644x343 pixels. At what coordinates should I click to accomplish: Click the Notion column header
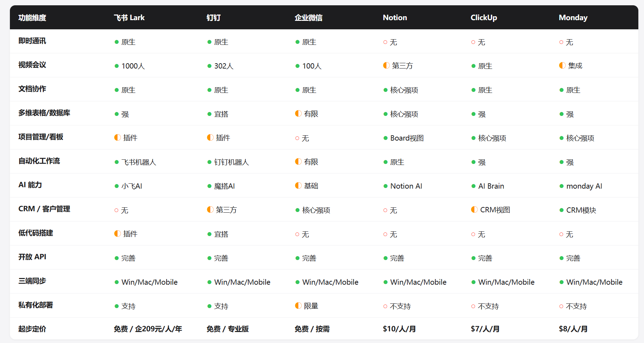click(395, 18)
